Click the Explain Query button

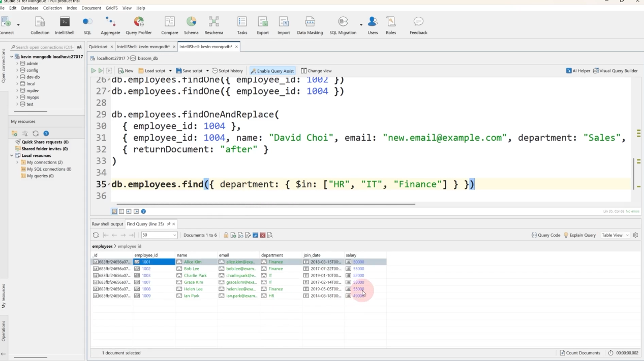579,235
